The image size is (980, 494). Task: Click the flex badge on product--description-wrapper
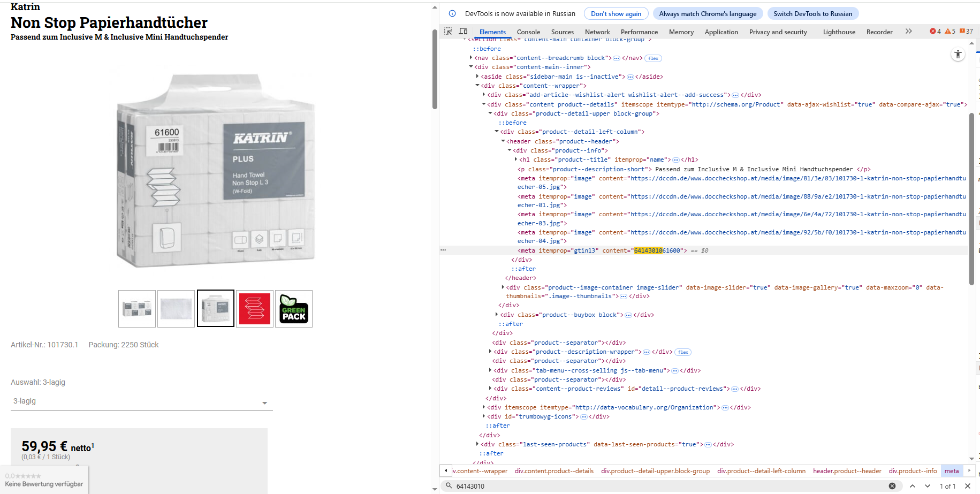point(683,352)
